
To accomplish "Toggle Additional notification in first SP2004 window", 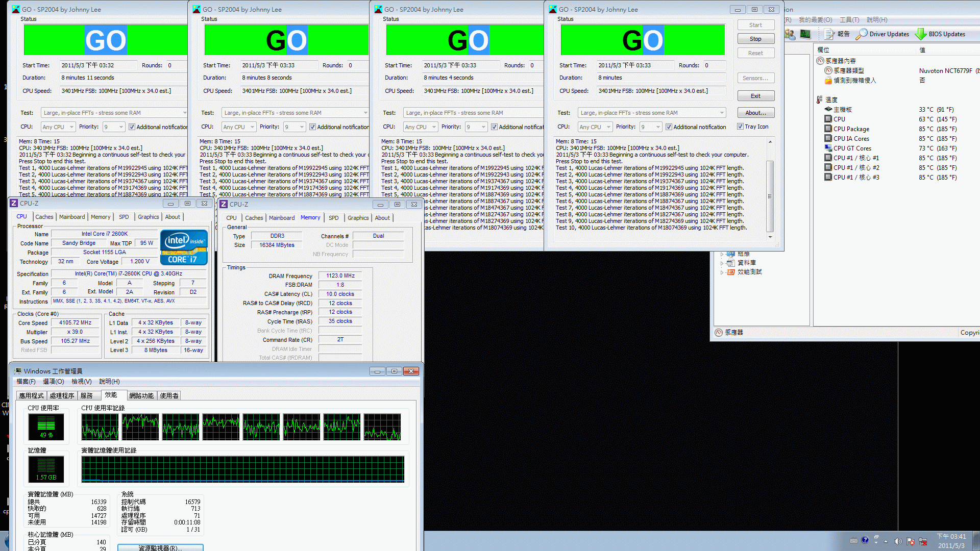I will coord(132,127).
